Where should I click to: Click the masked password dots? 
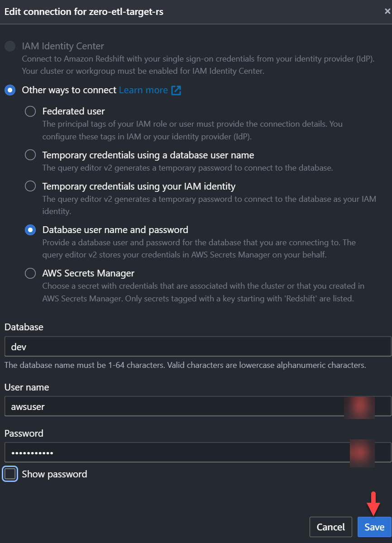(x=32, y=452)
